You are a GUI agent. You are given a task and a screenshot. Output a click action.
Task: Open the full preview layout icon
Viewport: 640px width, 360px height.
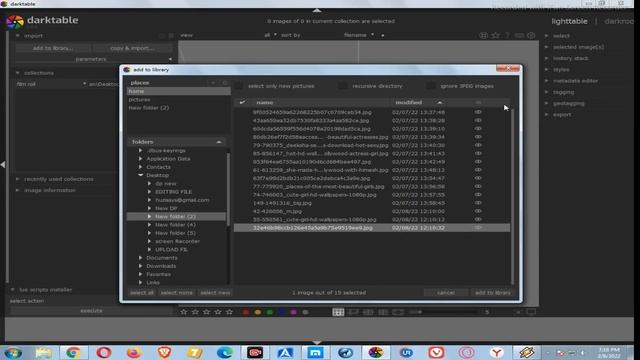398,312
